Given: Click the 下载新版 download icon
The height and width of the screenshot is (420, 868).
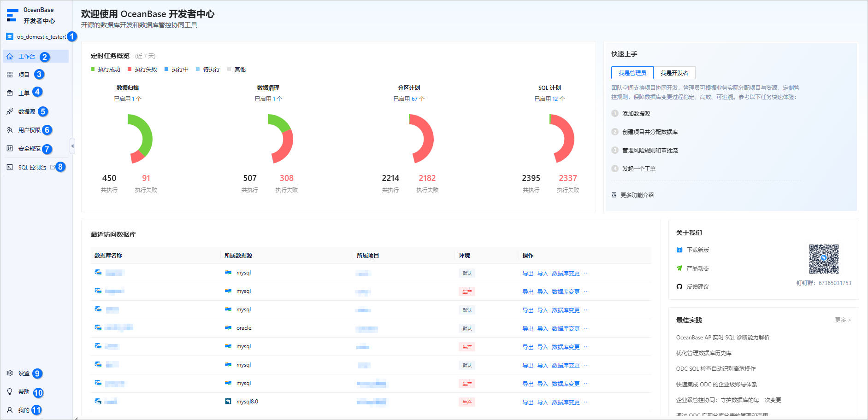Looking at the screenshot, I should click(679, 250).
